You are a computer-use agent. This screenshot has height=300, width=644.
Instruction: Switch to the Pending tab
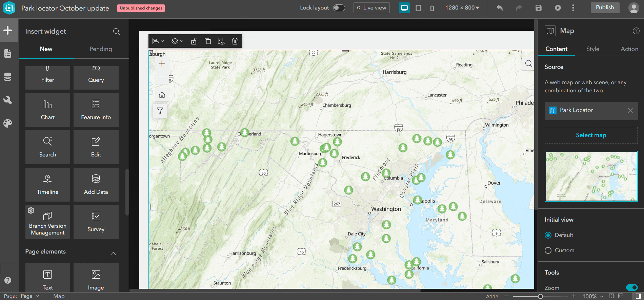[x=101, y=49]
